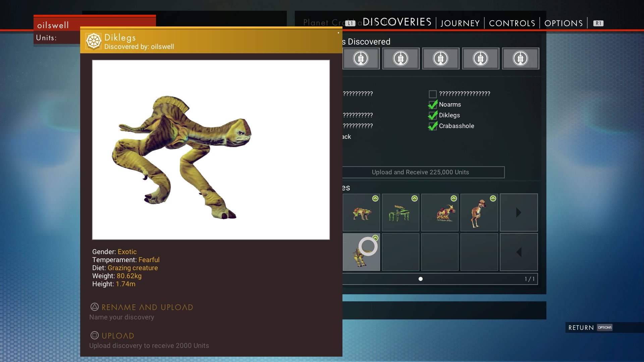Toggle the Diklegs checkbox
Viewport: 644px width, 362px height.
point(433,116)
